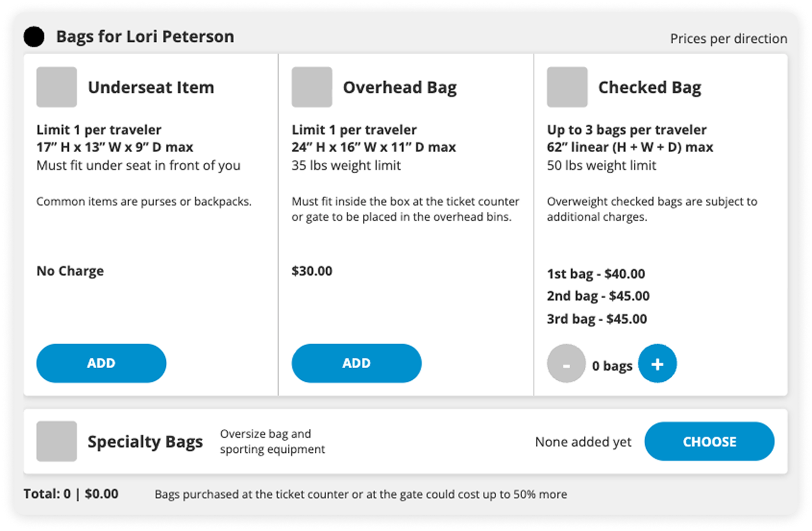Click the black circle beside traveler name
Screen dimensions: 812x531
[x=34, y=37]
